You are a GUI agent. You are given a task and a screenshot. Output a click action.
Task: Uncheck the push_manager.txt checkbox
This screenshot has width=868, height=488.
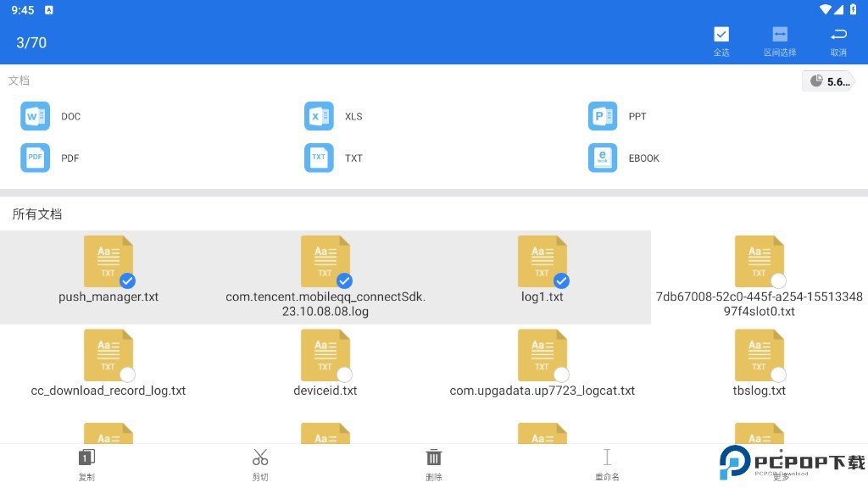(x=127, y=280)
